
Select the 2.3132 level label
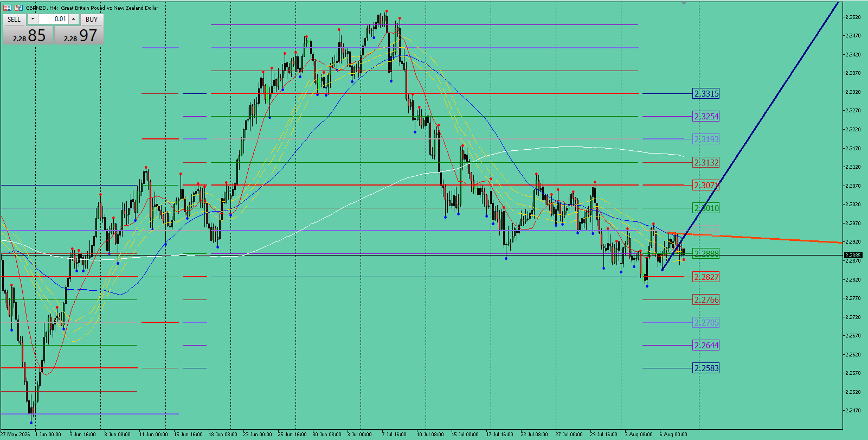click(706, 162)
